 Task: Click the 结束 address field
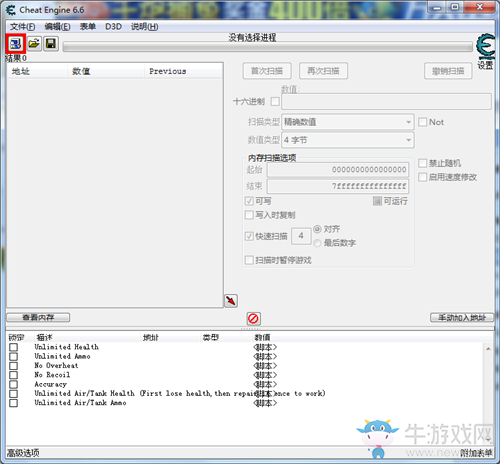338,186
